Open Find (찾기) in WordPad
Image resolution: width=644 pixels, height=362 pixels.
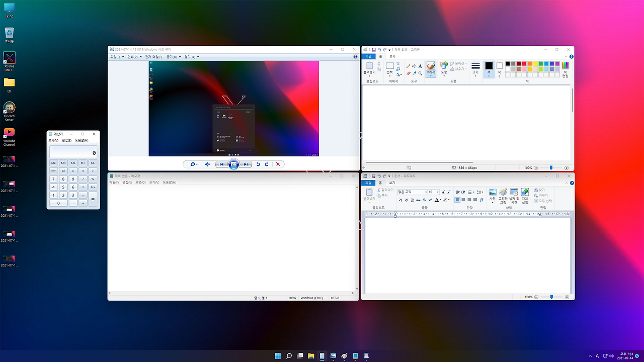click(x=539, y=190)
